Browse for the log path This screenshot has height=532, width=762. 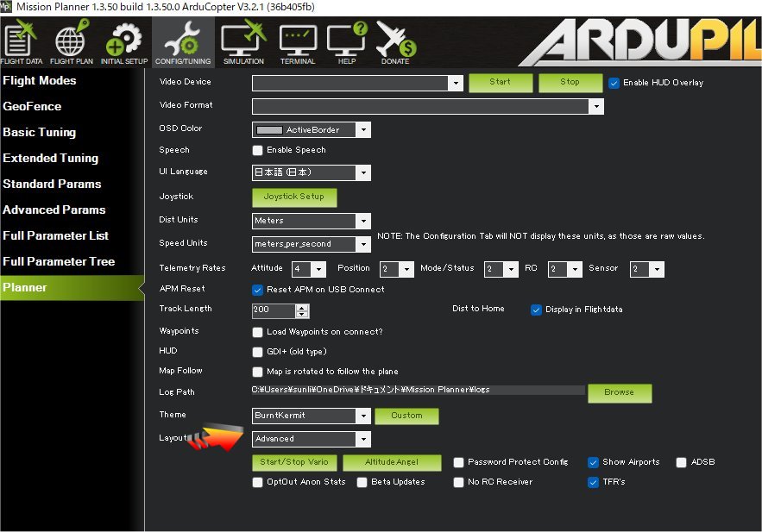619,392
